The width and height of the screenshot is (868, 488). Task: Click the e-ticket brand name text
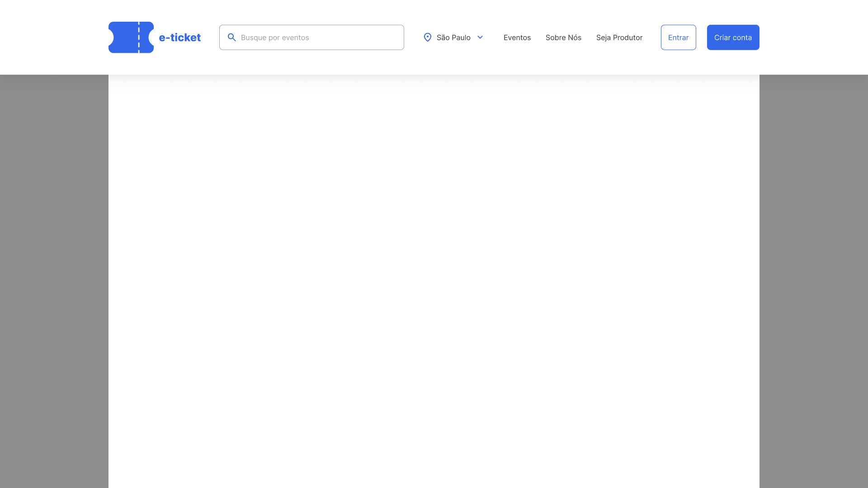coord(180,38)
